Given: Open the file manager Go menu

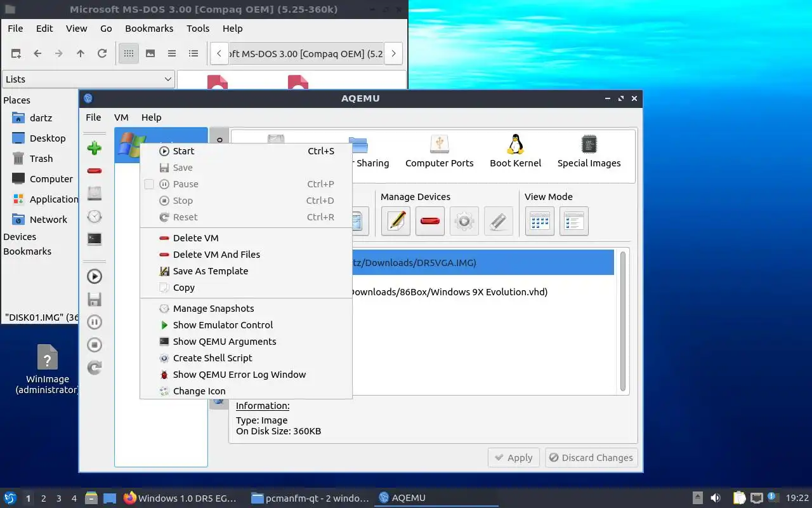Looking at the screenshot, I should 106,29.
